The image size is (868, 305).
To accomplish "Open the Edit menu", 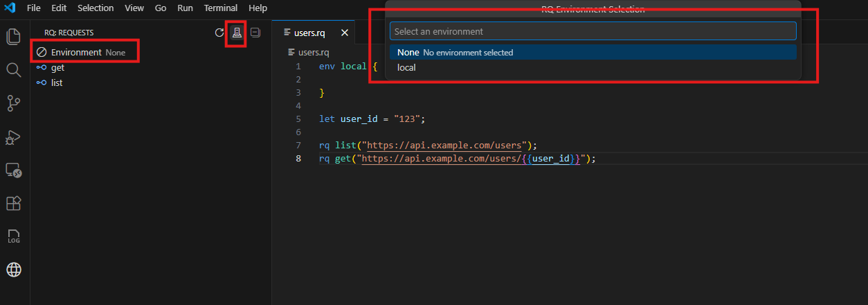I will point(59,8).
